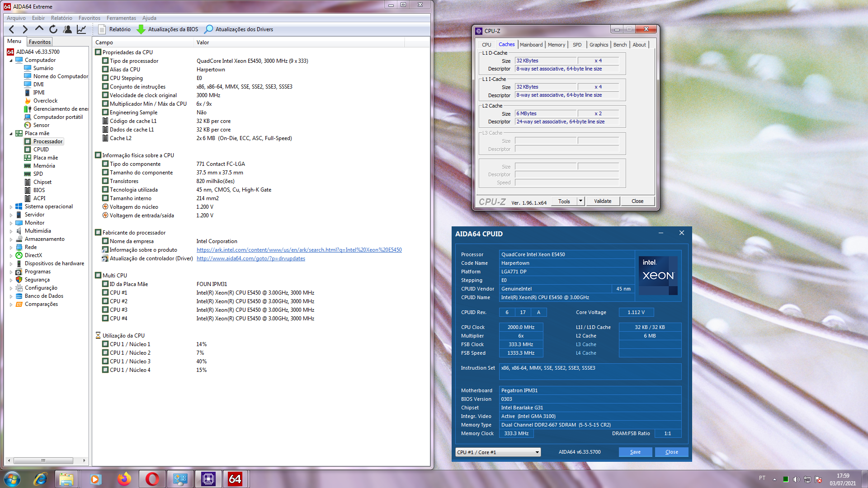The width and height of the screenshot is (868, 488).
Task: Switch to AIDA64 taskbar icon
Action: (235, 479)
